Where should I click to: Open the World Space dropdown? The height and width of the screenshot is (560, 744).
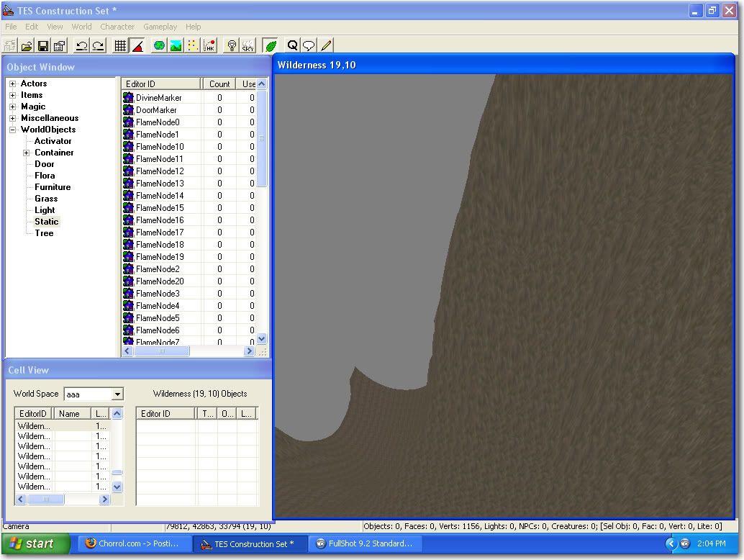pyautogui.click(x=117, y=394)
